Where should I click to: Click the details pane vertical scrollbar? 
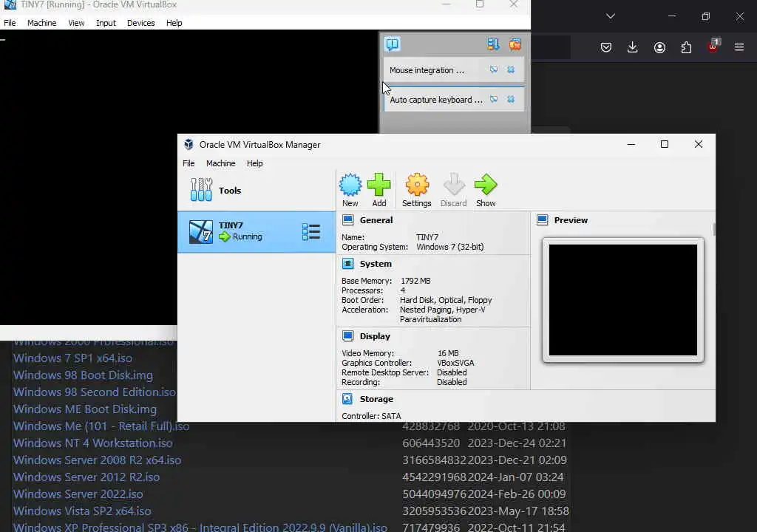(713, 230)
